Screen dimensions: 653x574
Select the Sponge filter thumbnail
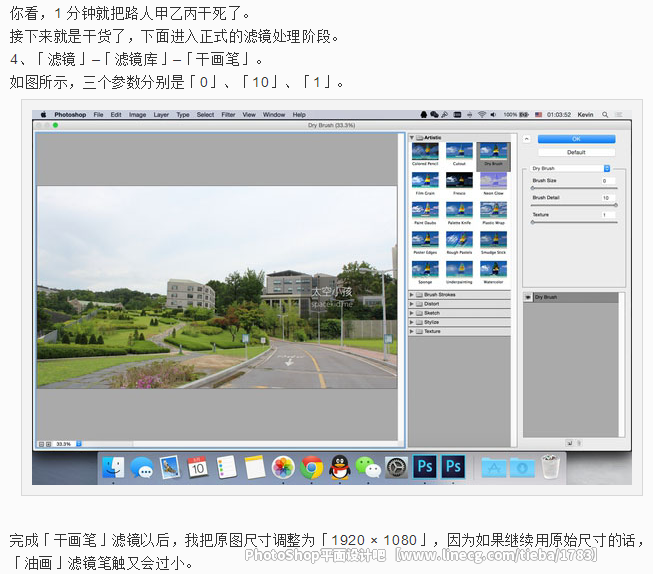(425, 272)
